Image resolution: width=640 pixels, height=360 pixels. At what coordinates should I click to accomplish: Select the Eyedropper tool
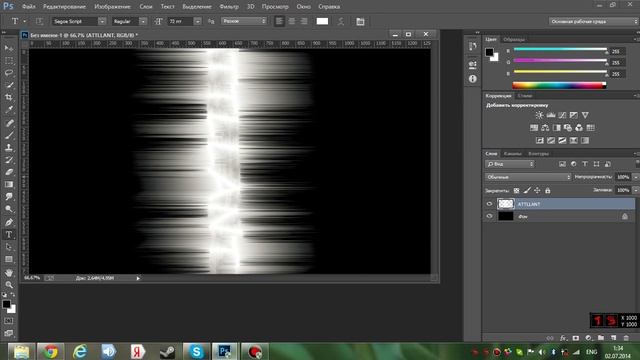point(9,109)
